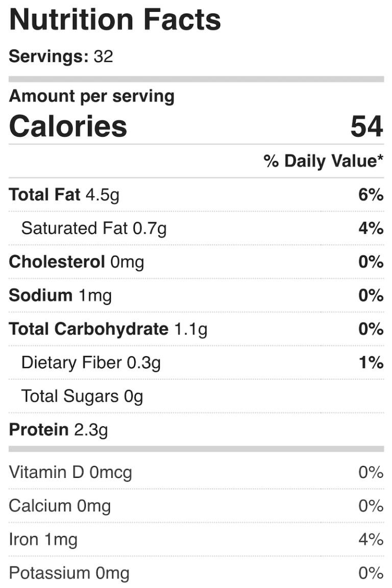This screenshot has width=392, height=588.
Task: Click the Saturated Fat 0.7g line
Action: point(94,228)
